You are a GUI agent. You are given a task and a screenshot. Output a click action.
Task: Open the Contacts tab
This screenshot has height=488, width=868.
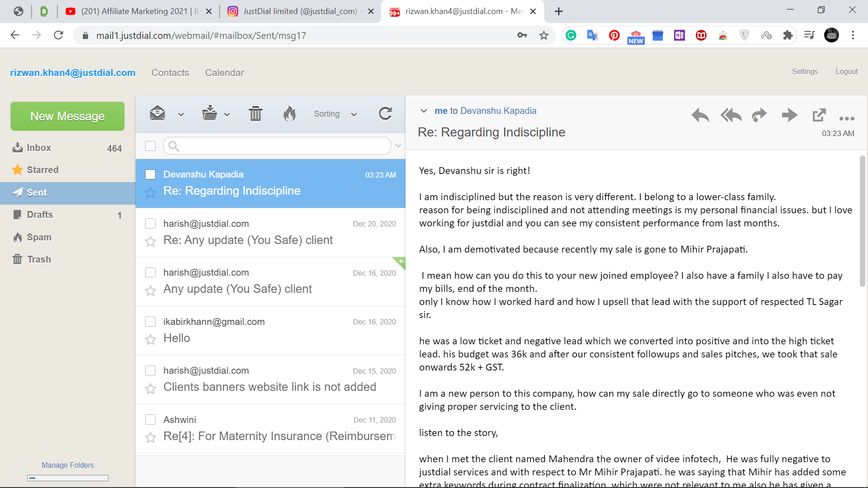pos(170,73)
